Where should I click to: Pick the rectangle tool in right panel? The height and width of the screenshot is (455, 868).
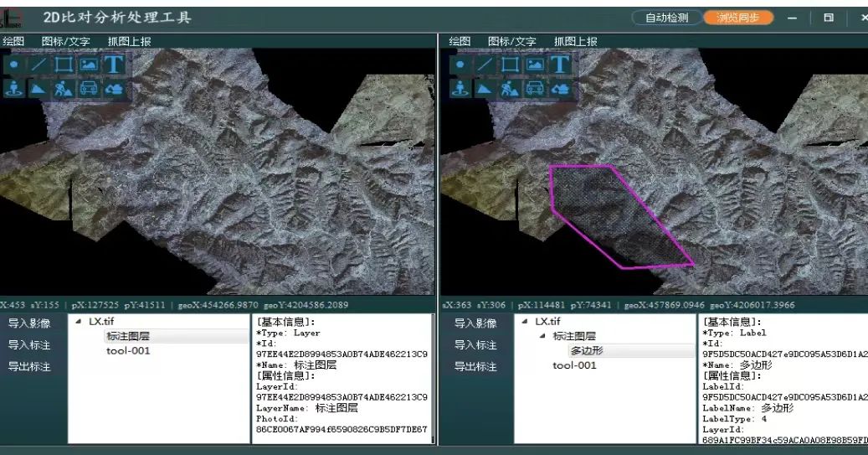(x=511, y=65)
